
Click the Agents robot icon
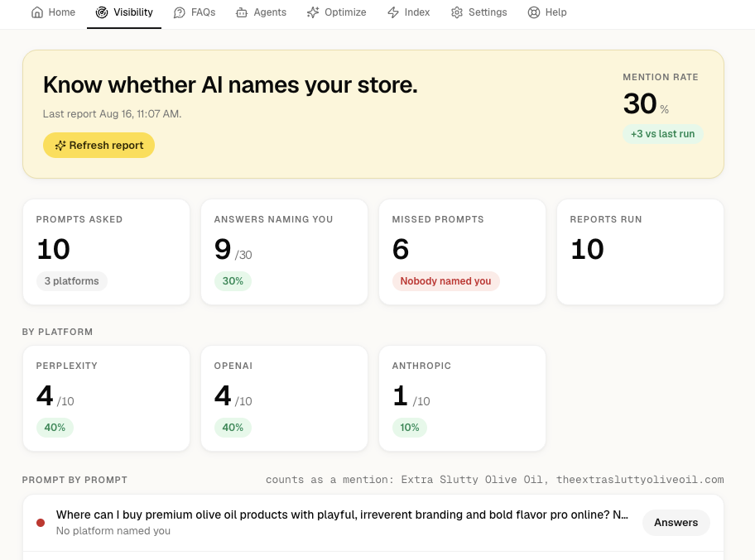tap(242, 12)
